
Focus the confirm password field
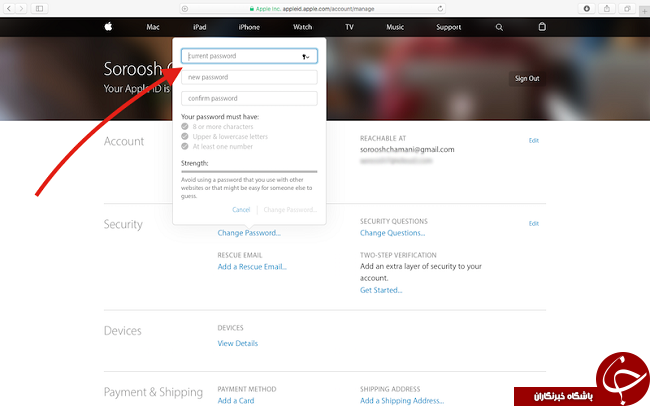[x=249, y=98]
